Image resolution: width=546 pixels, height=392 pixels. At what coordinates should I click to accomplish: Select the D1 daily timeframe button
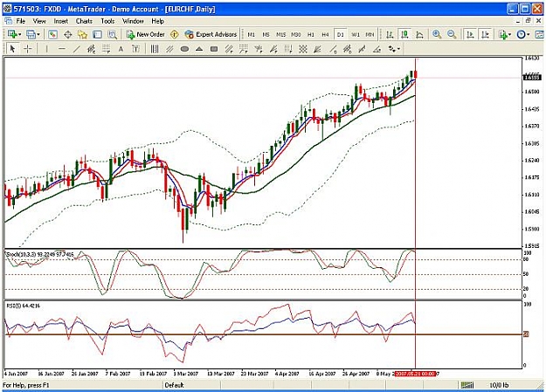[340, 34]
